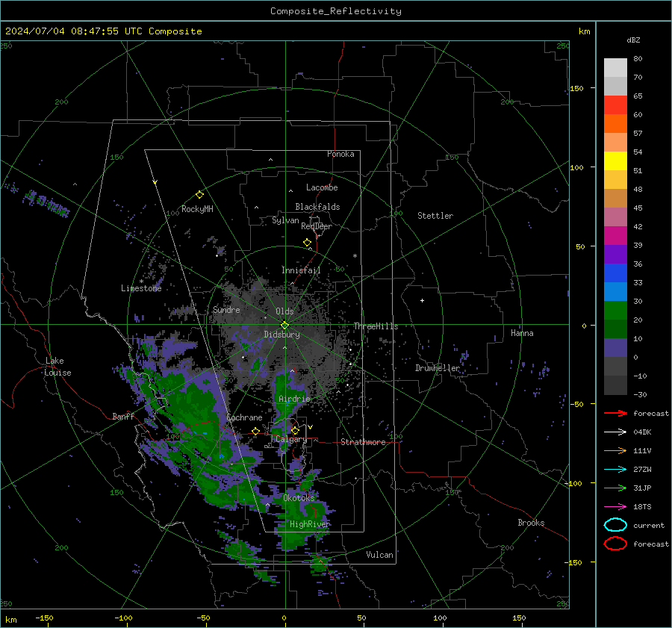The image size is (672, 628).
Task: Click the orange 111V arrow icon
Action: coord(615,450)
